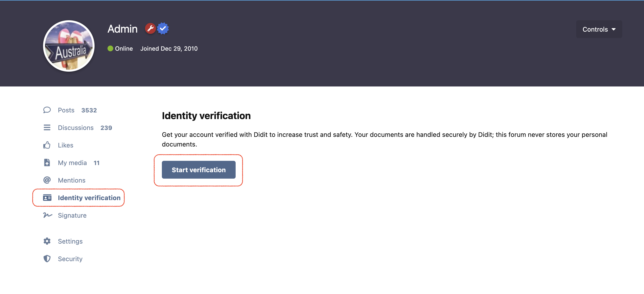Click the Posts speech bubble icon
This screenshot has height=294, width=644.
[47, 110]
